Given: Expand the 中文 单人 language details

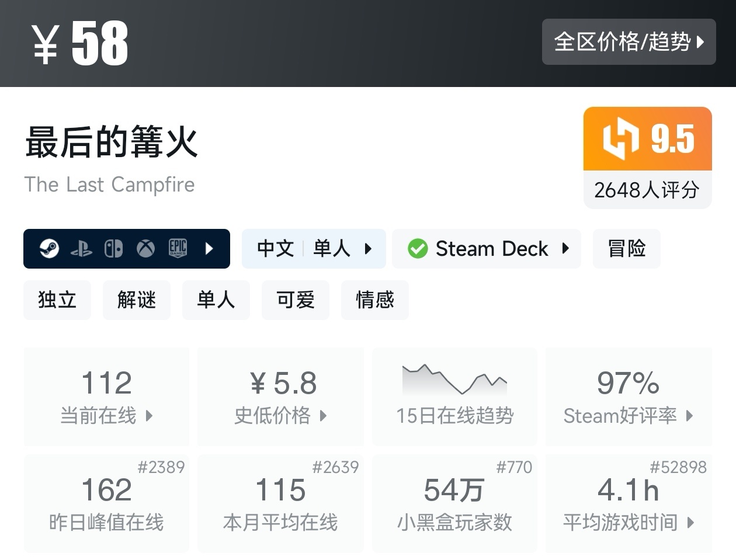Looking at the screenshot, I should (x=314, y=249).
